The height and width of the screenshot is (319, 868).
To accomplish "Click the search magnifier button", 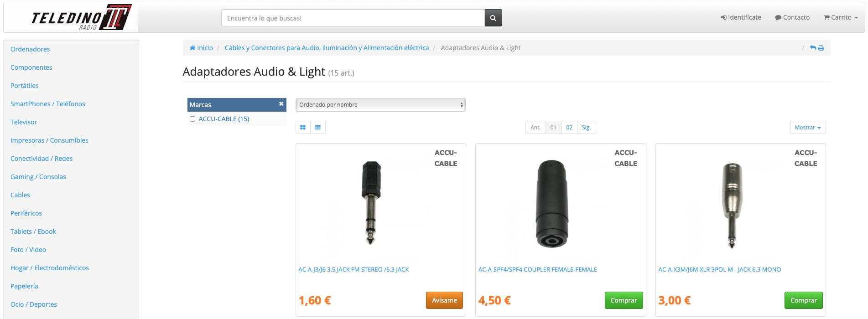I will click(x=493, y=18).
